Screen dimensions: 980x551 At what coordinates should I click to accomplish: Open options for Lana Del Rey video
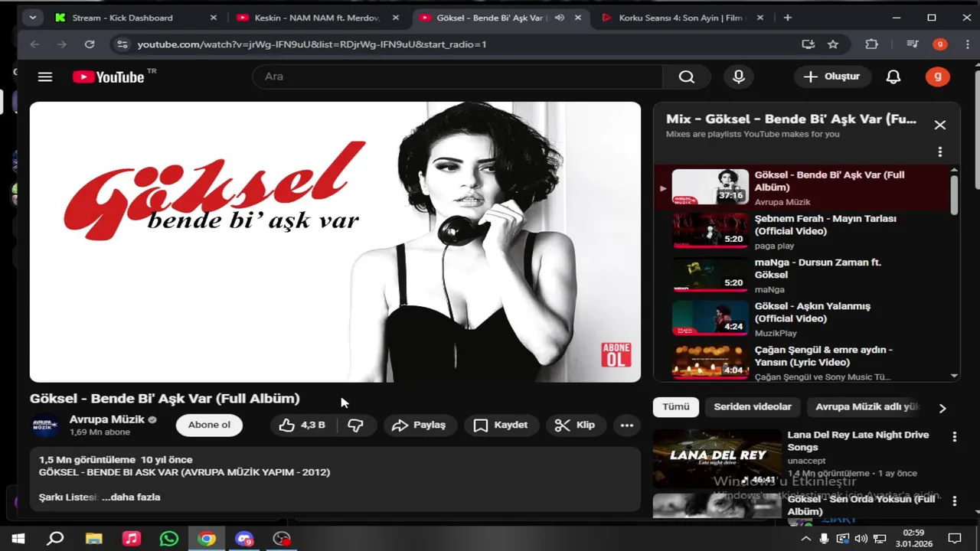(954, 437)
